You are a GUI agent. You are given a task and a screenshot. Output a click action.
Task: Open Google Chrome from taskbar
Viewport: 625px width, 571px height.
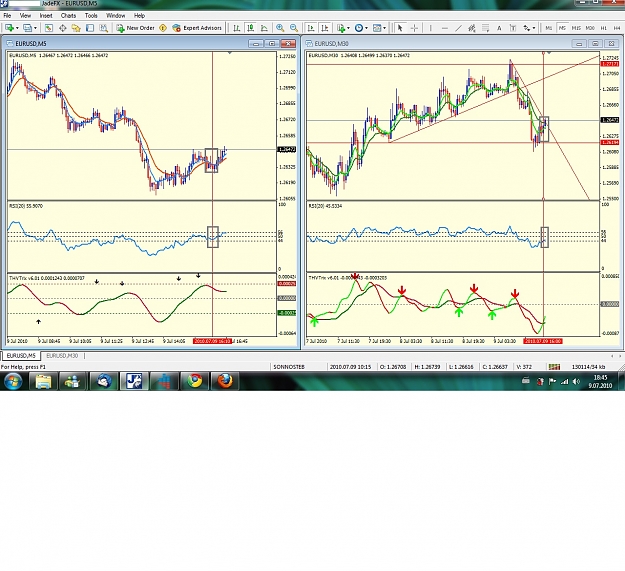(x=195, y=381)
